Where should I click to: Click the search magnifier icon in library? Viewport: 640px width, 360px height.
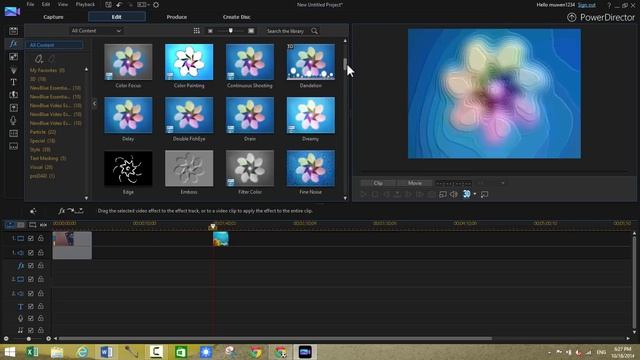point(314,31)
